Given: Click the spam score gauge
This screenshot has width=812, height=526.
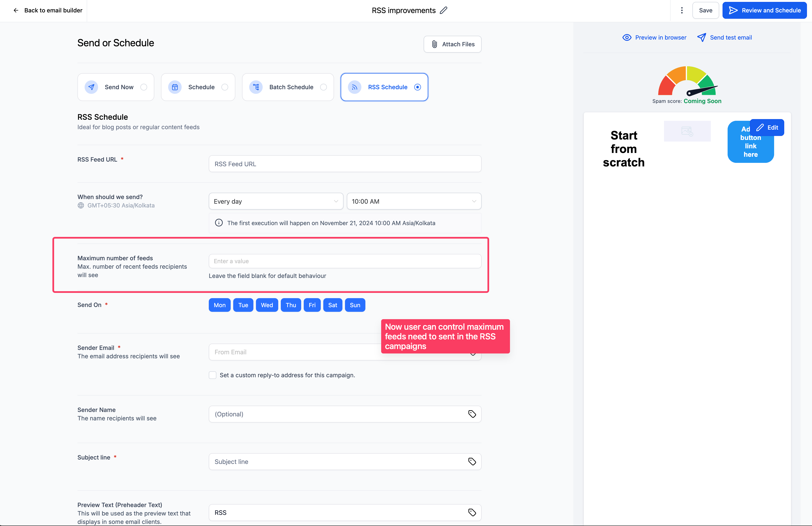Looking at the screenshot, I should click(x=687, y=81).
